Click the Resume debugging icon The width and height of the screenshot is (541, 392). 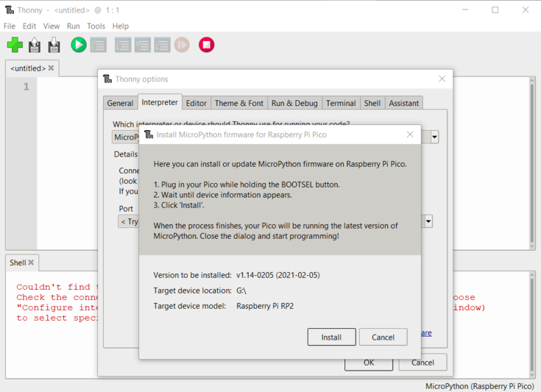[182, 45]
